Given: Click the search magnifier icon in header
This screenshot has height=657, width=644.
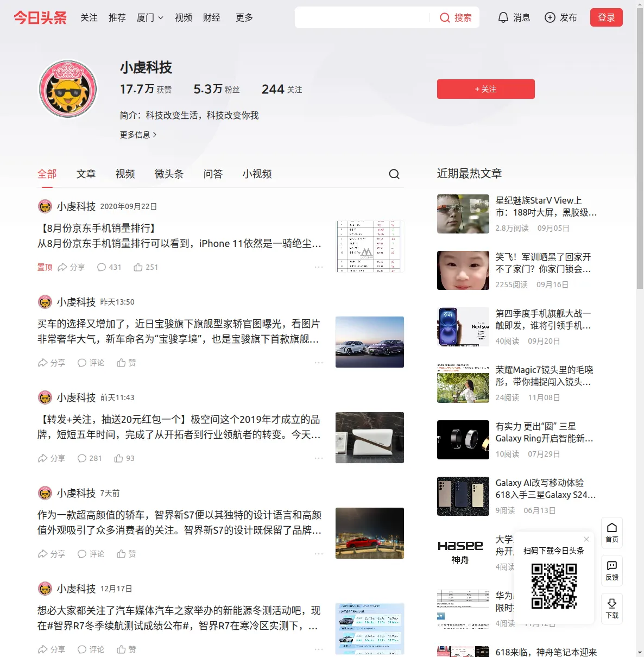Looking at the screenshot, I should [445, 18].
